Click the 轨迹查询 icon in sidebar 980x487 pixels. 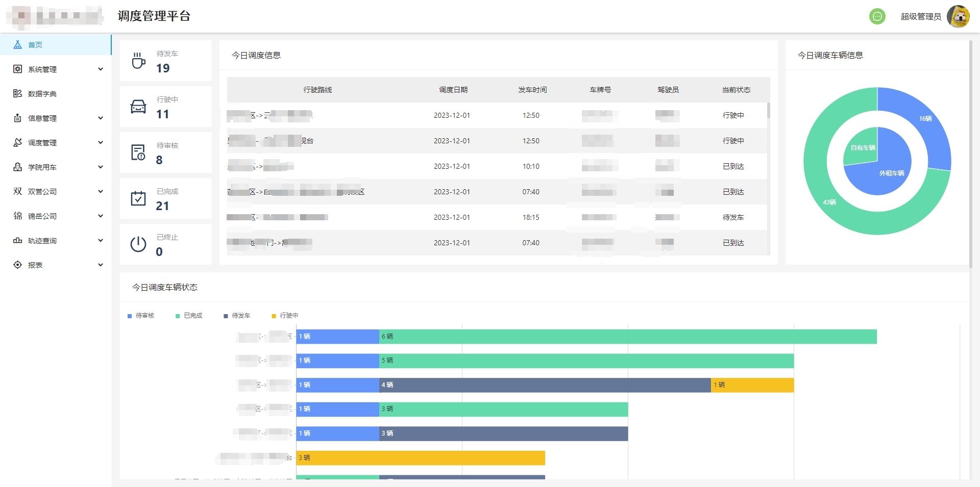pos(17,241)
